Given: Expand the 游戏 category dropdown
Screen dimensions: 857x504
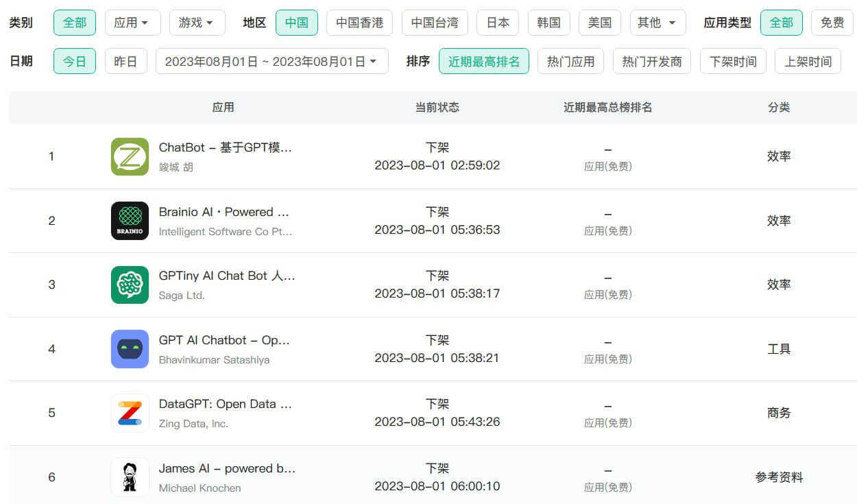Looking at the screenshot, I should pyautogui.click(x=197, y=23).
